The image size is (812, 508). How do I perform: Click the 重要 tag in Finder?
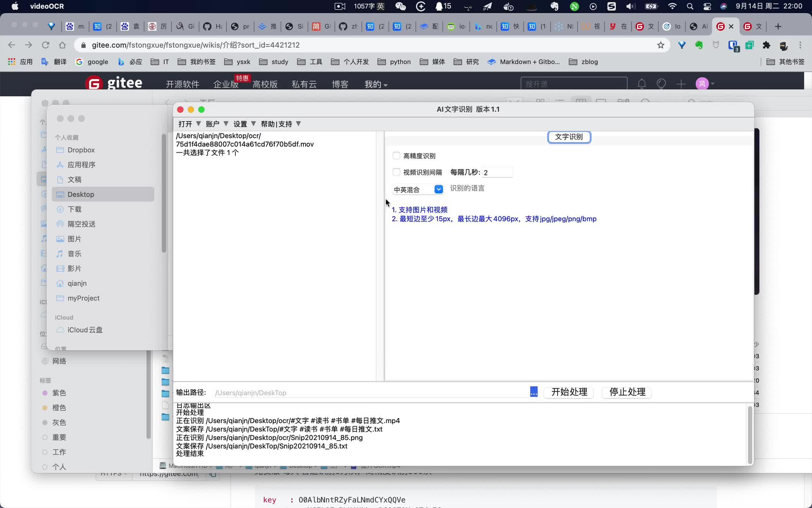point(59,437)
